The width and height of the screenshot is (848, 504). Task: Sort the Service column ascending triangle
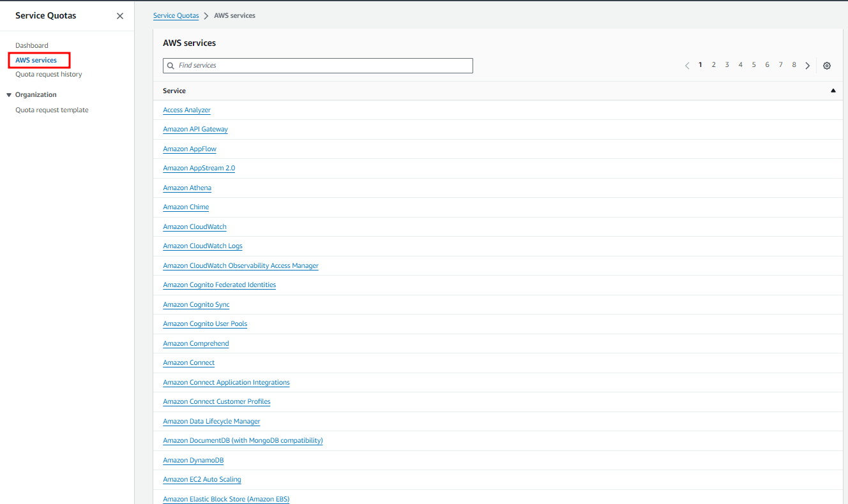point(833,91)
